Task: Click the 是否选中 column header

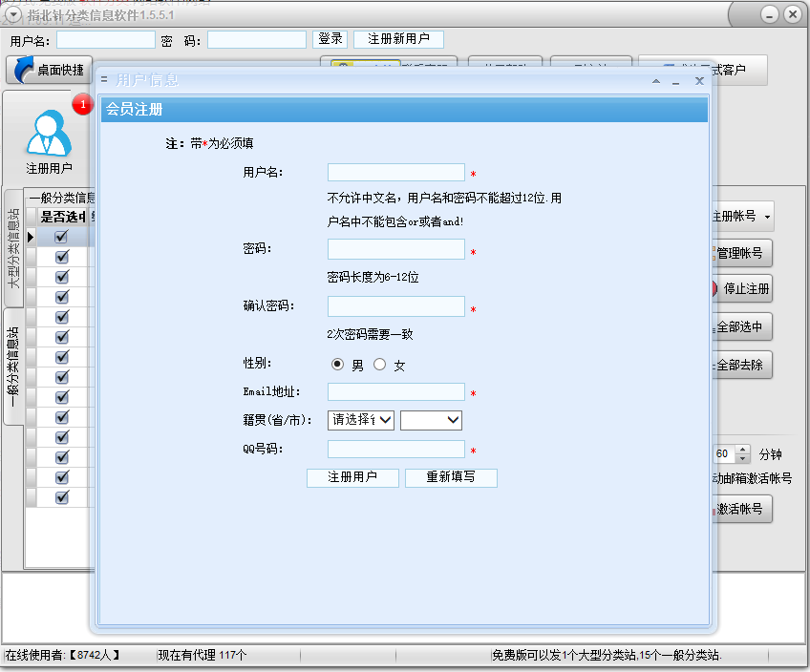Action: [62, 217]
